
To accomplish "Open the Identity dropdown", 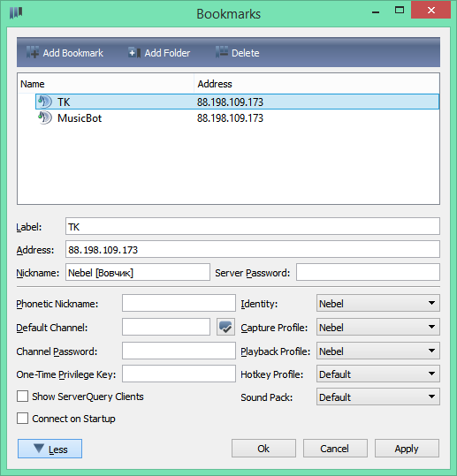I will click(378, 303).
